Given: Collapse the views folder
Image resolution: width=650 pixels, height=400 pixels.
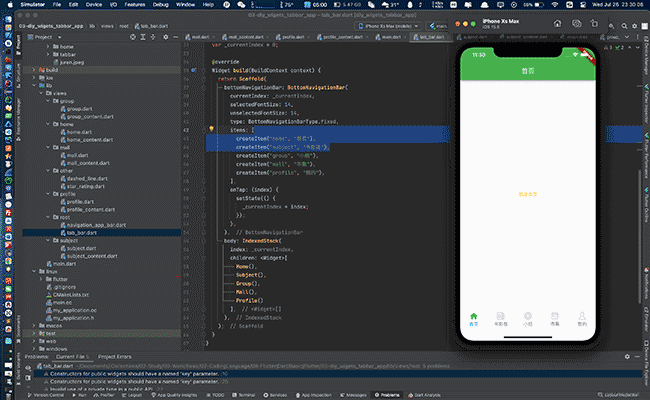Looking at the screenshot, I should coord(41,93).
